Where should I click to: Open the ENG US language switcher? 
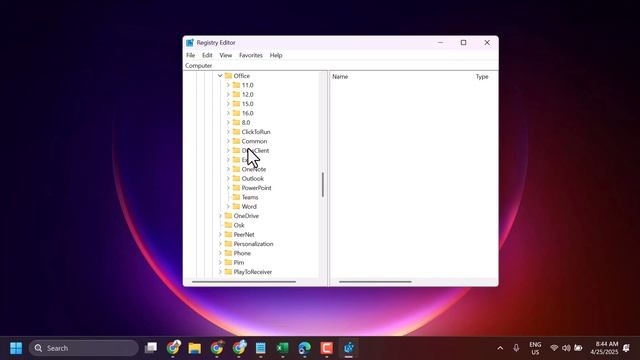pyautogui.click(x=535, y=348)
